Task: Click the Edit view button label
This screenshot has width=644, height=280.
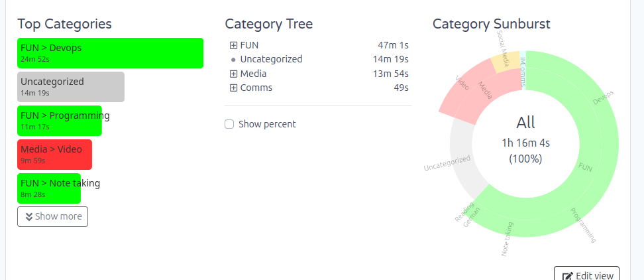Action: click(x=595, y=276)
